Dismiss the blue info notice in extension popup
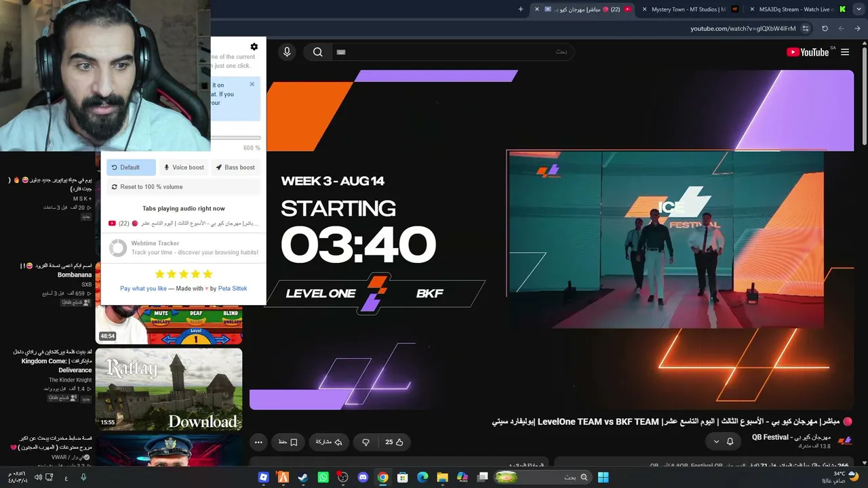The width and height of the screenshot is (868, 488). coord(252,85)
